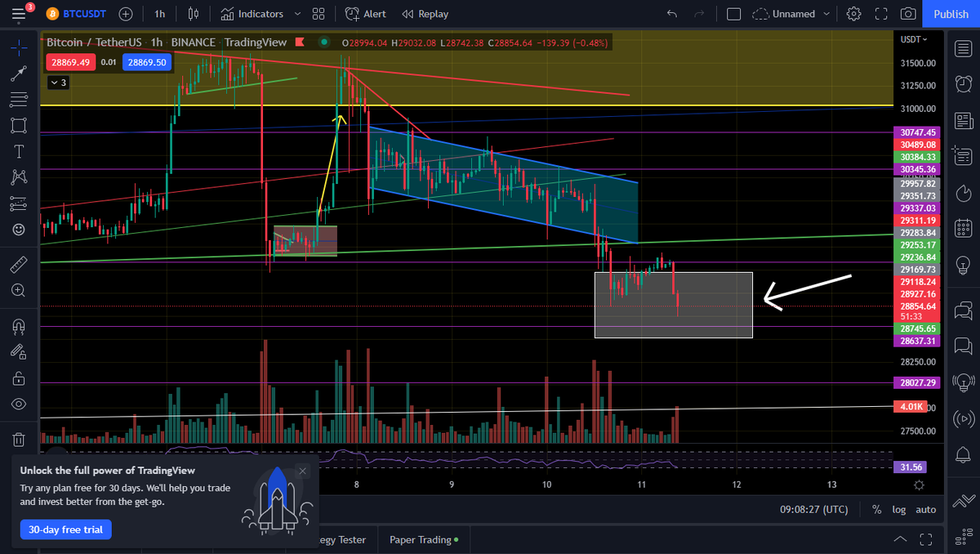980x554 pixels.
Task: Open the 1h interval dropdown
Action: [159, 13]
